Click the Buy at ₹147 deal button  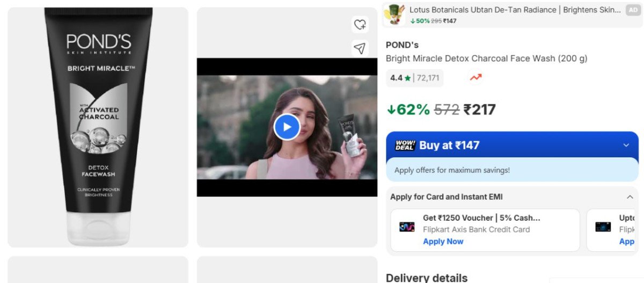(504, 145)
